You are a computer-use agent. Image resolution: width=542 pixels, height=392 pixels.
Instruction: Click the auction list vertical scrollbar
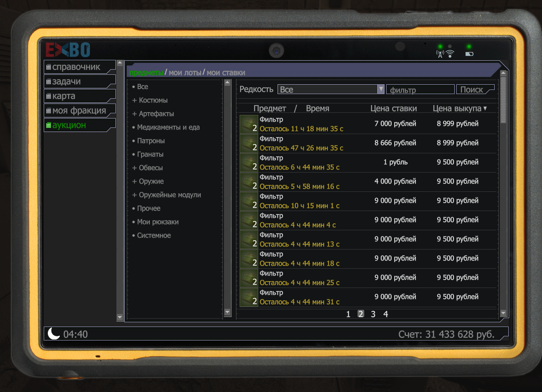(x=503, y=192)
